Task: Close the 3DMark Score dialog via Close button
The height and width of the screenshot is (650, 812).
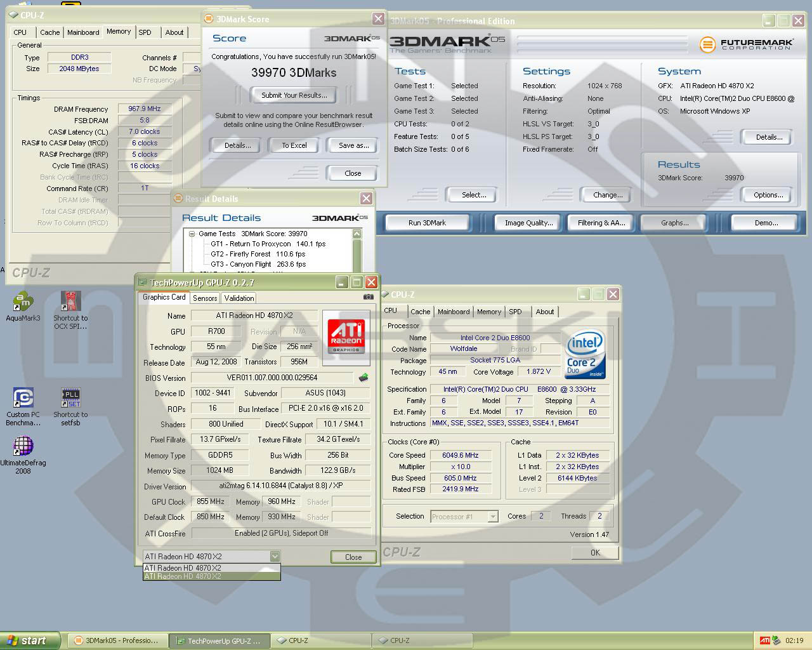Action: click(x=353, y=173)
